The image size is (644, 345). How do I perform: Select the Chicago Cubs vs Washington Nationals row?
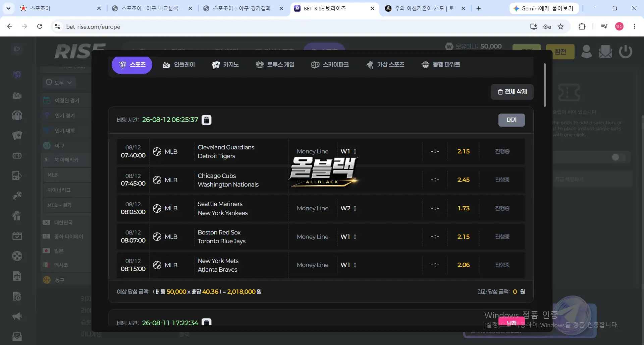[321, 180]
